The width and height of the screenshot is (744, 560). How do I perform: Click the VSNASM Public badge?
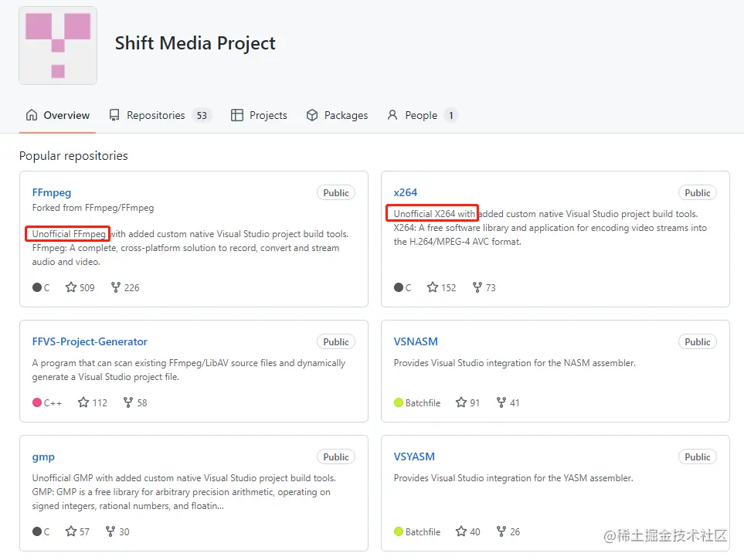[698, 341]
